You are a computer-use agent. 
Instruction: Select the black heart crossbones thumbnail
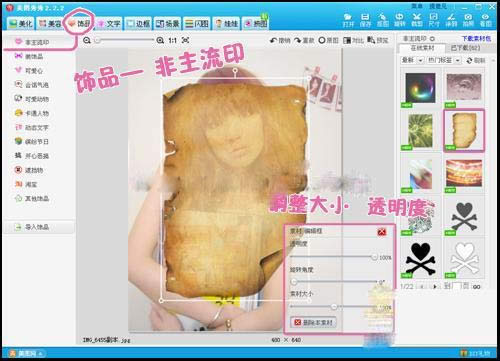point(420,259)
